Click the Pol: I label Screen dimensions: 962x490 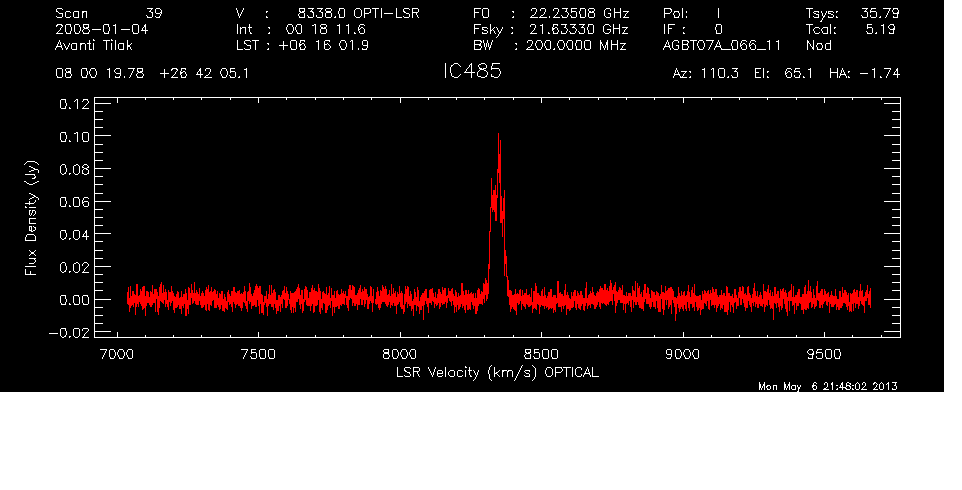click(692, 13)
